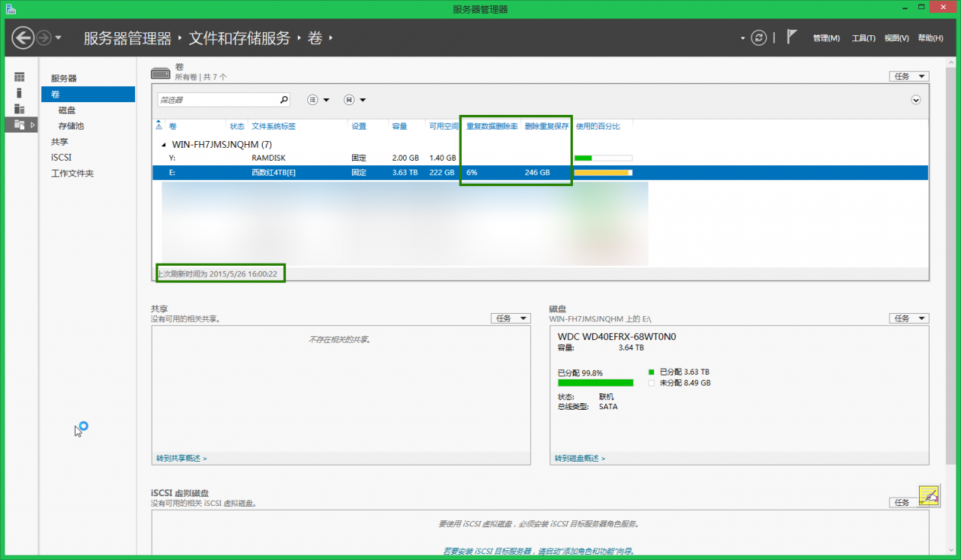This screenshot has height=560, width=961.
Task: Open the 工具(T) menu
Action: (x=862, y=38)
